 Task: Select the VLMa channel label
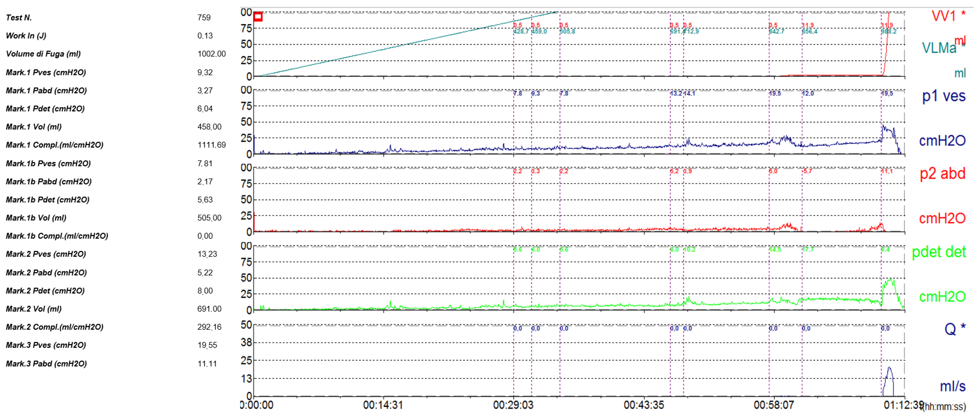click(939, 48)
